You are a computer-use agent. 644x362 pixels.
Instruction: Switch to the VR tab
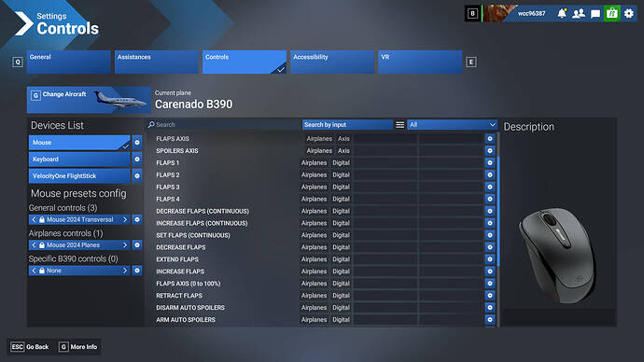pos(420,62)
